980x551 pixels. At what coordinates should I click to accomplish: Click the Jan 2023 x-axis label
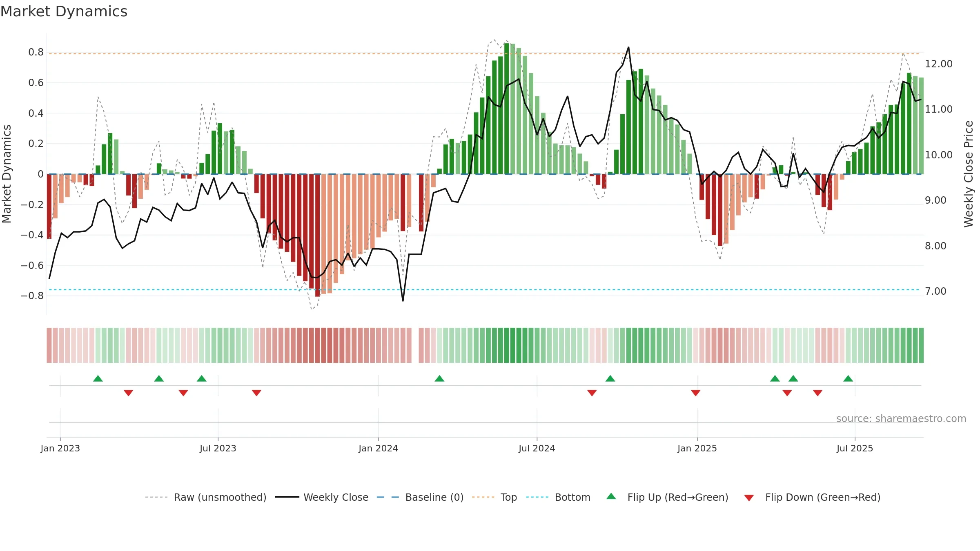pyautogui.click(x=60, y=448)
